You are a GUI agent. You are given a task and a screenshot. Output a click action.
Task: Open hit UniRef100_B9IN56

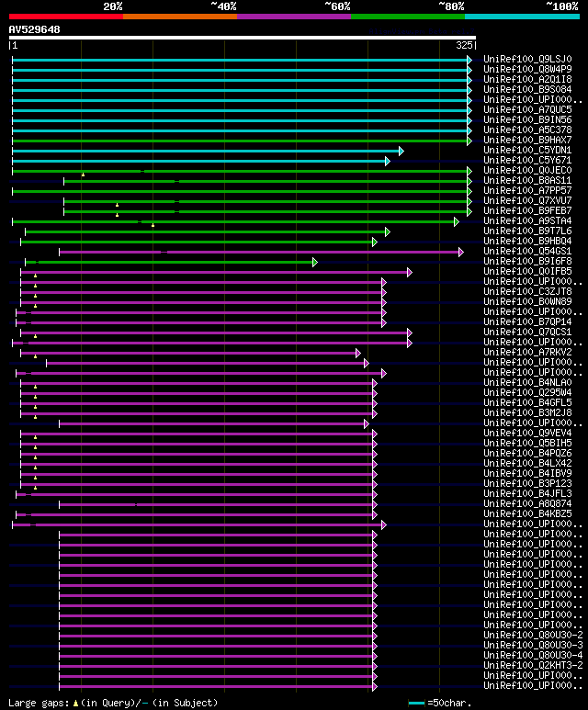527,120
